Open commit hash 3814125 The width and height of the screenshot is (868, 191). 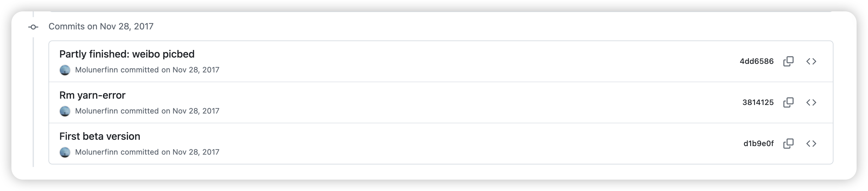click(x=758, y=102)
